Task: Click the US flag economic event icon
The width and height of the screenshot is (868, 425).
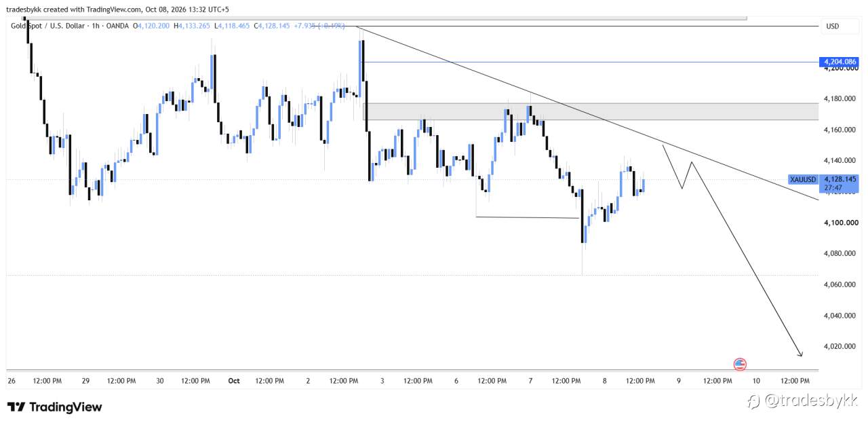Action: (740, 364)
